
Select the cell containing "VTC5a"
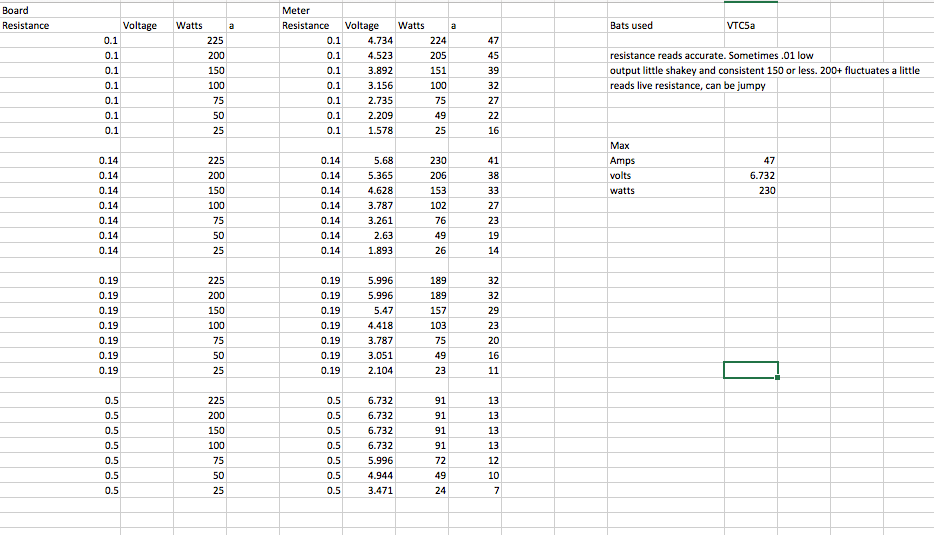coord(741,25)
